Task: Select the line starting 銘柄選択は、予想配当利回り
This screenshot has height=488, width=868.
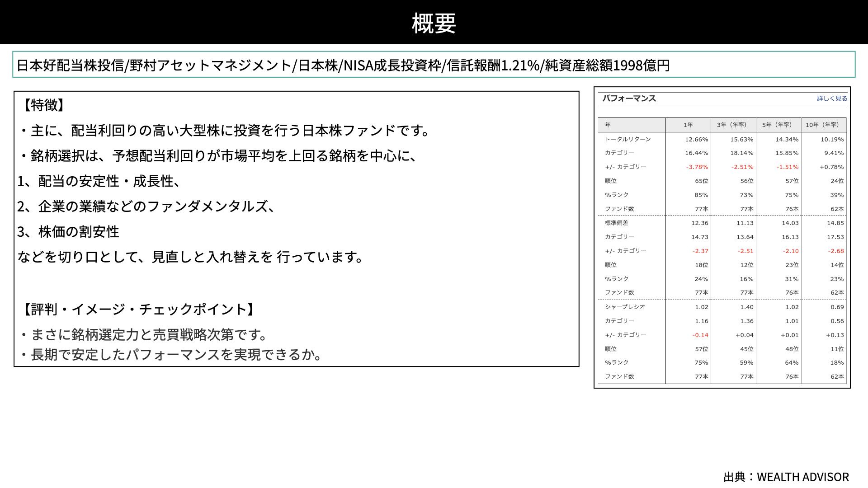Action: (x=219, y=156)
